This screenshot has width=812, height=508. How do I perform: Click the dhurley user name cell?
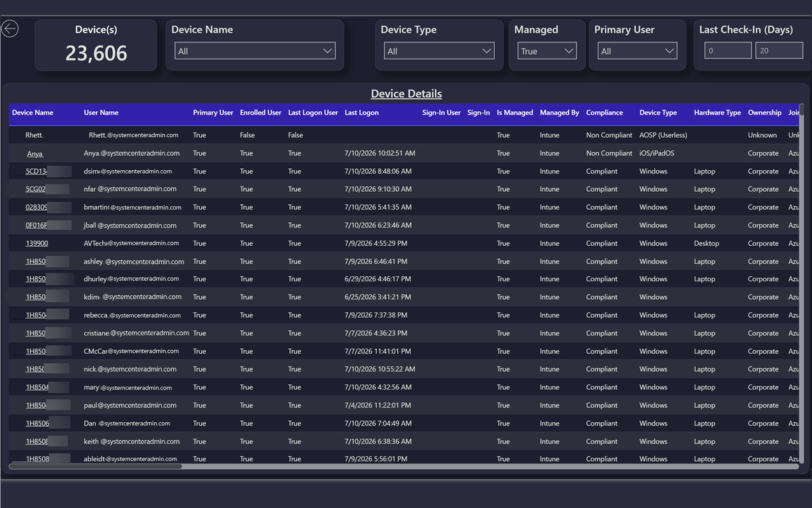click(x=131, y=279)
